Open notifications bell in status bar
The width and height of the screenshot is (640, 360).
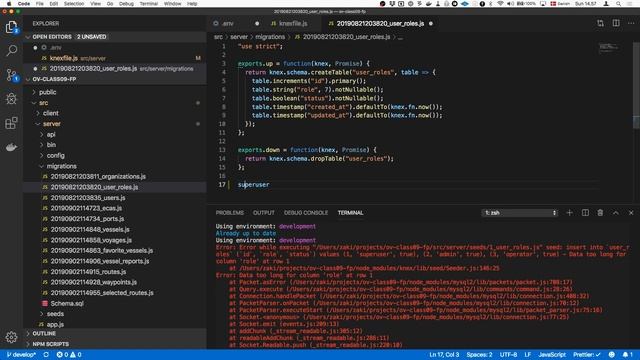[627, 355]
